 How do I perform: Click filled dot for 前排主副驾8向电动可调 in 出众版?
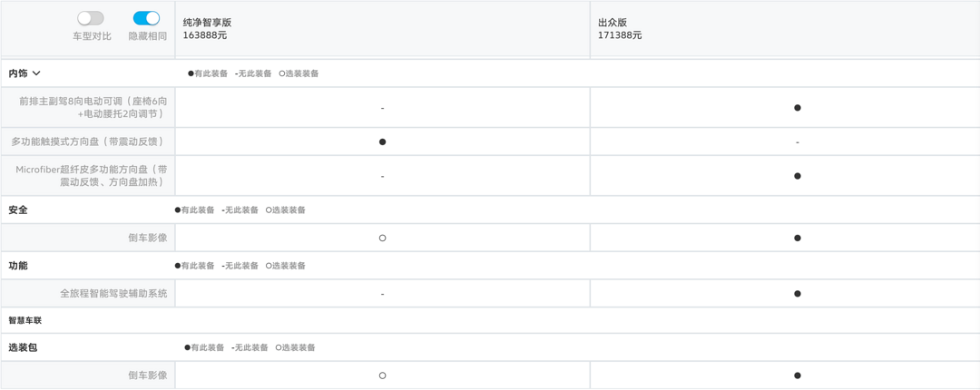(x=798, y=108)
